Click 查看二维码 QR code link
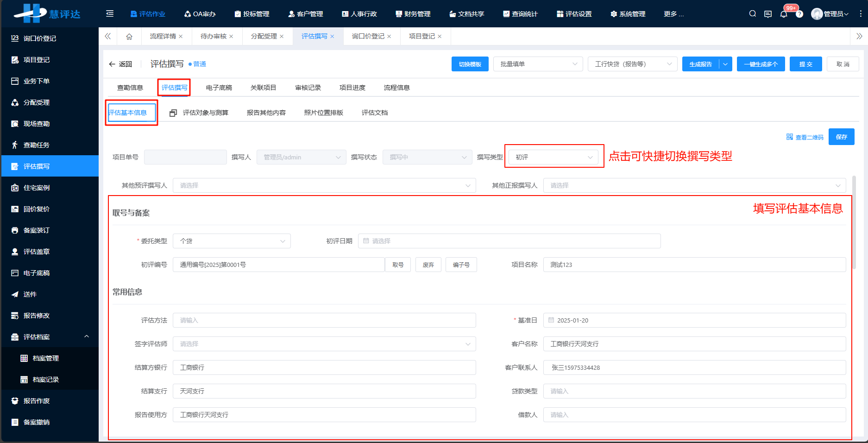868x443 pixels. 805,137
